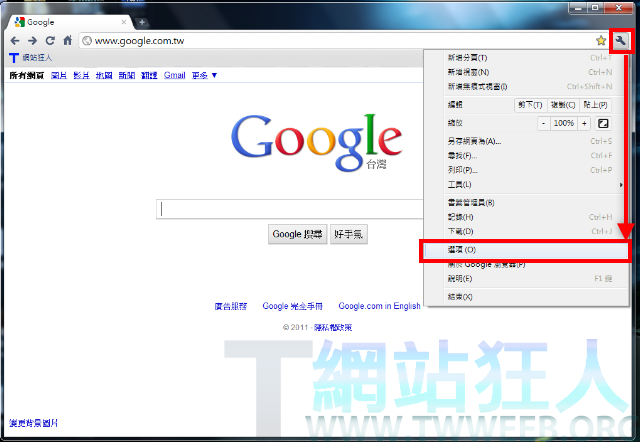Click the Google search input box
This screenshot has width=640, height=442.
tap(290, 209)
